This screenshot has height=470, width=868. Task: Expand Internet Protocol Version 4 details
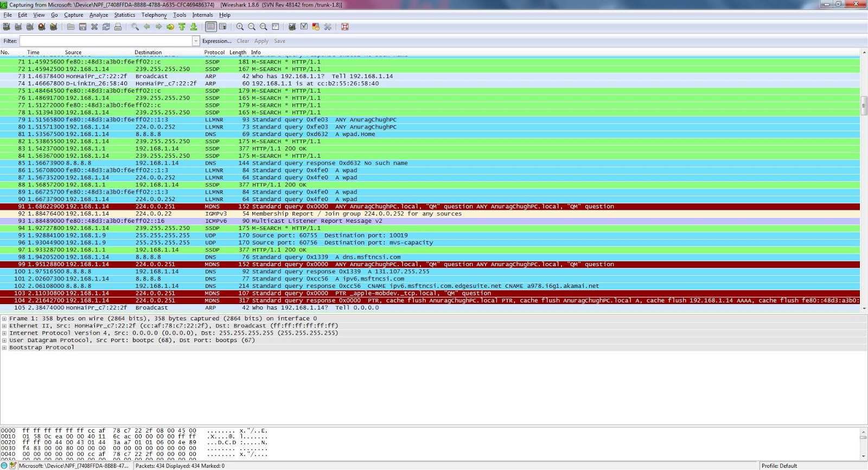pyautogui.click(x=4, y=333)
